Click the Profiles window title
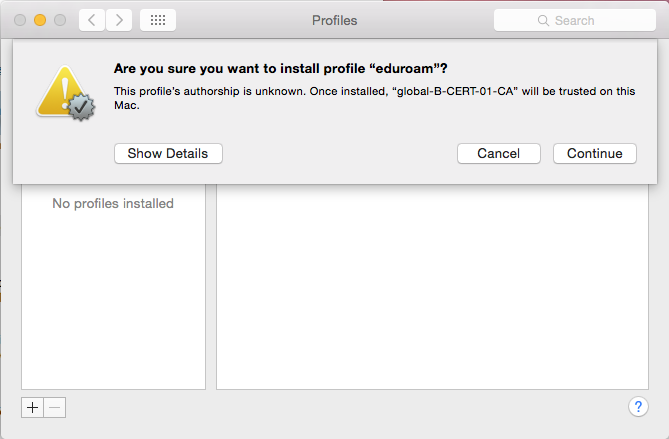669x439 pixels. pos(334,20)
